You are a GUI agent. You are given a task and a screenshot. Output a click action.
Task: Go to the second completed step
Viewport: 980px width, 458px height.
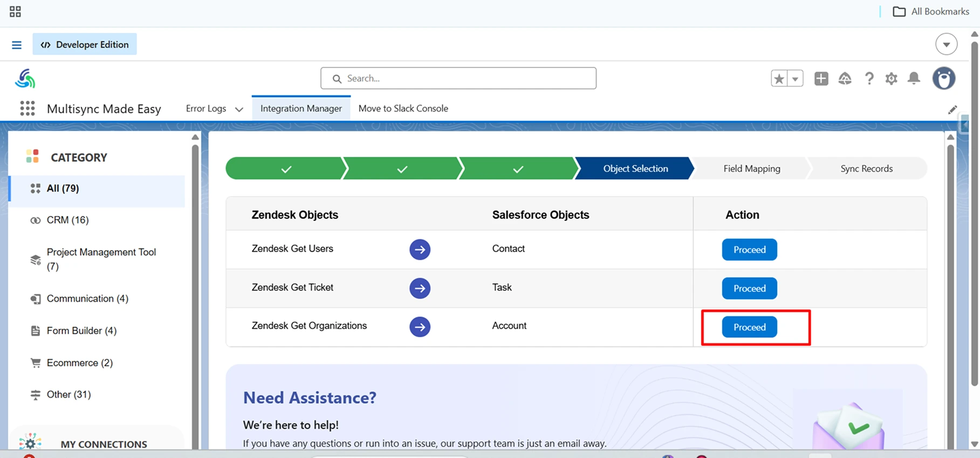point(402,169)
